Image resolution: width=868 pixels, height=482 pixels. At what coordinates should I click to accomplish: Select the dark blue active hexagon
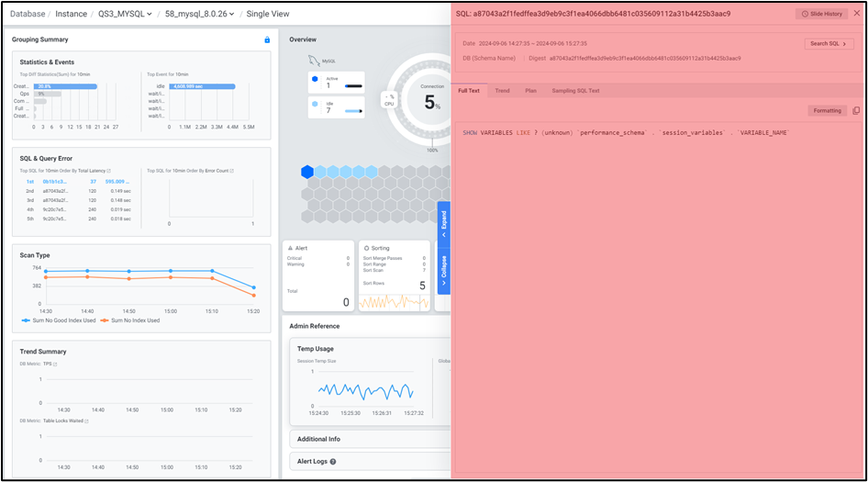[x=307, y=172]
